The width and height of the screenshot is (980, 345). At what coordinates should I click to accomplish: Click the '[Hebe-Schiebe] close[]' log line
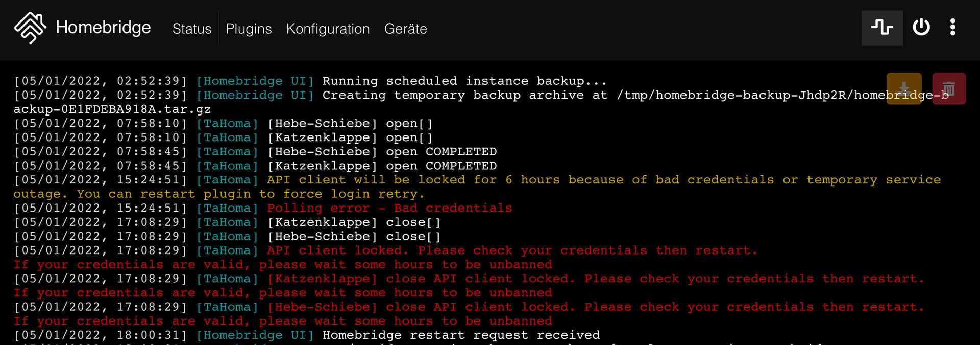pyautogui.click(x=353, y=237)
